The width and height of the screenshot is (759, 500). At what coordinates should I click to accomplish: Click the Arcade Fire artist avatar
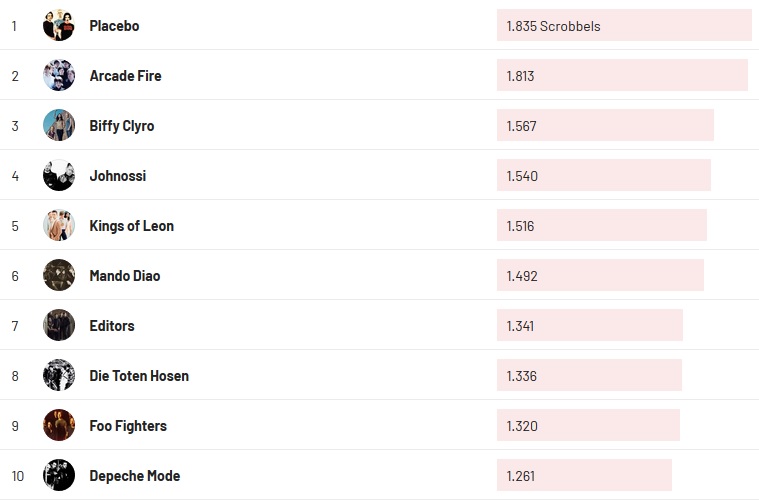coord(59,76)
